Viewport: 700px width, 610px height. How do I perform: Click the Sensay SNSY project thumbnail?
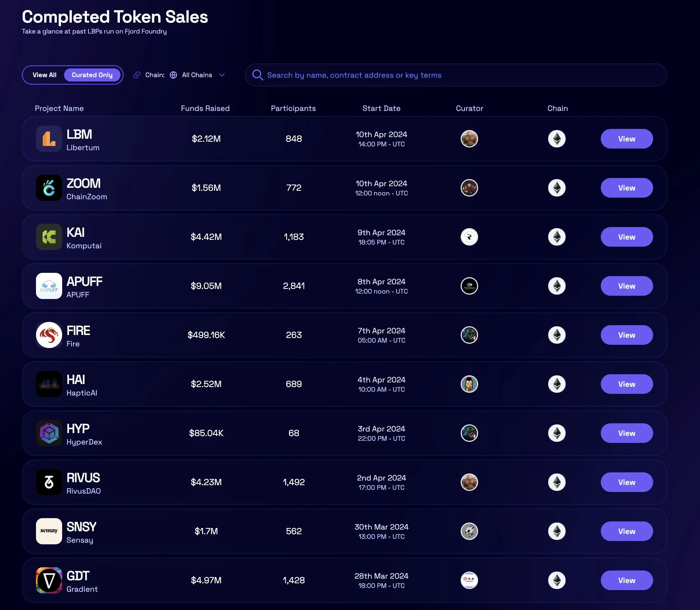[x=49, y=531]
